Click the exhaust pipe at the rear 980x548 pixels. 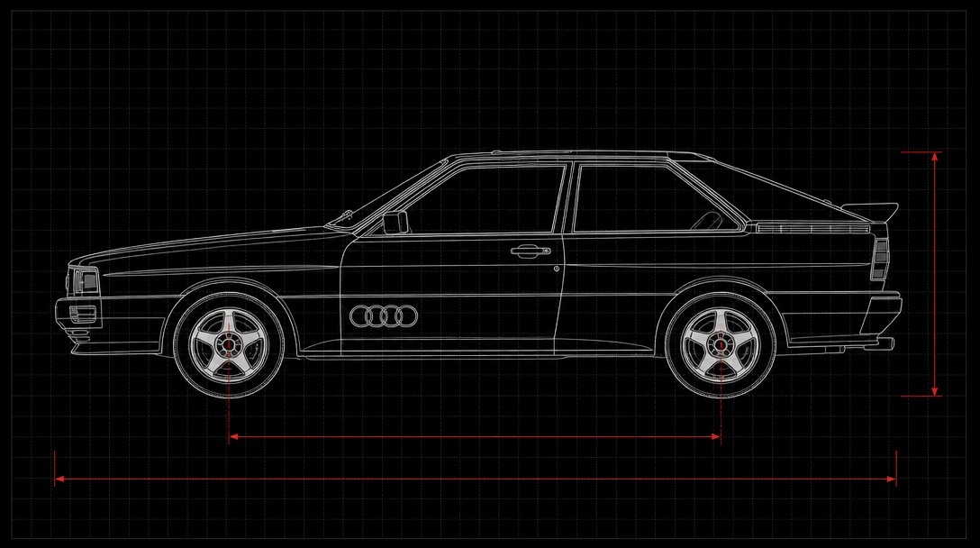[877, 343]
